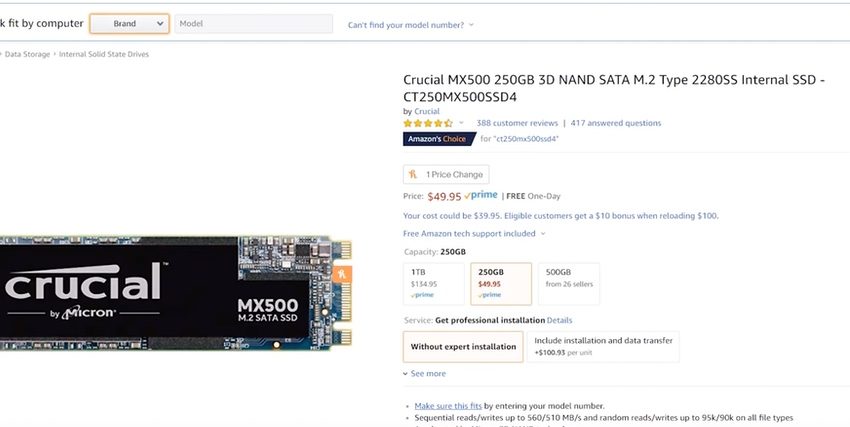Open the rating breakdown arrow beside the stars
The image size is (850, 427).
tap(461, 123)
